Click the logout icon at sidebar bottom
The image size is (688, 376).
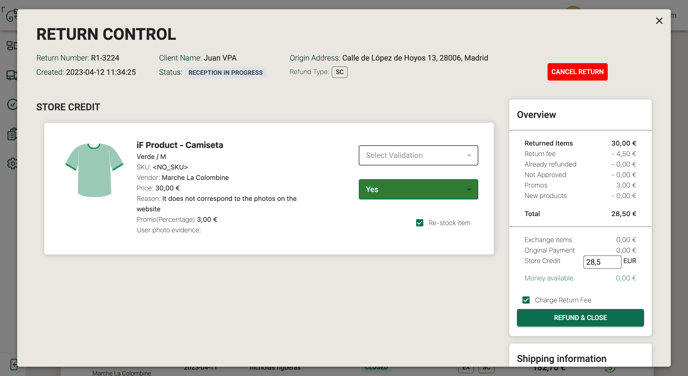13,365
